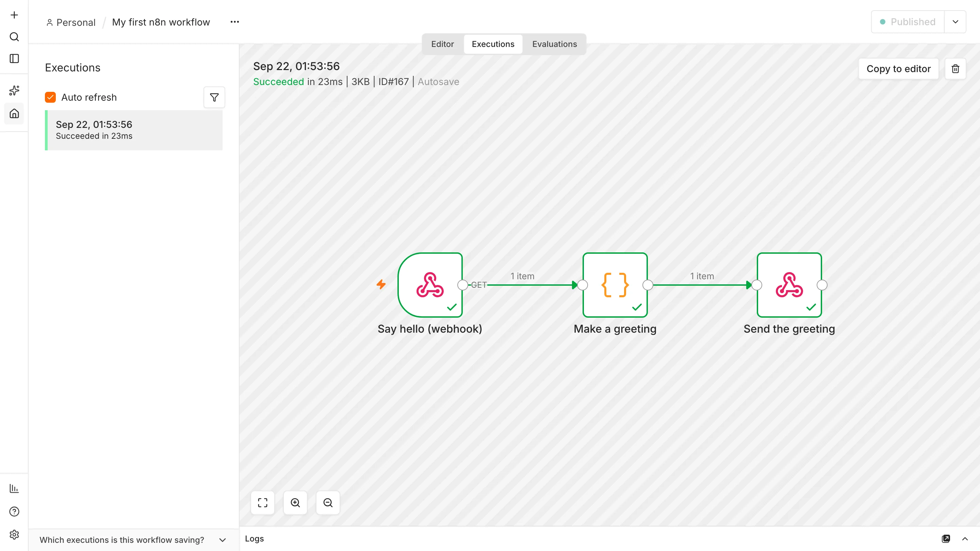Open the Settings gear icon
Screen dimensions: 980x551
tap(14, 535)
